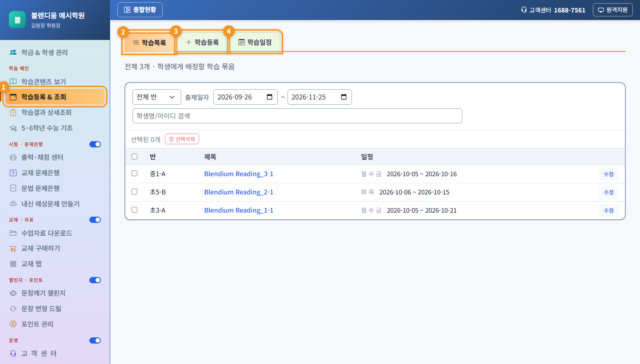Click the 학급 & 학생 관리 people icon

click(13, 52)
